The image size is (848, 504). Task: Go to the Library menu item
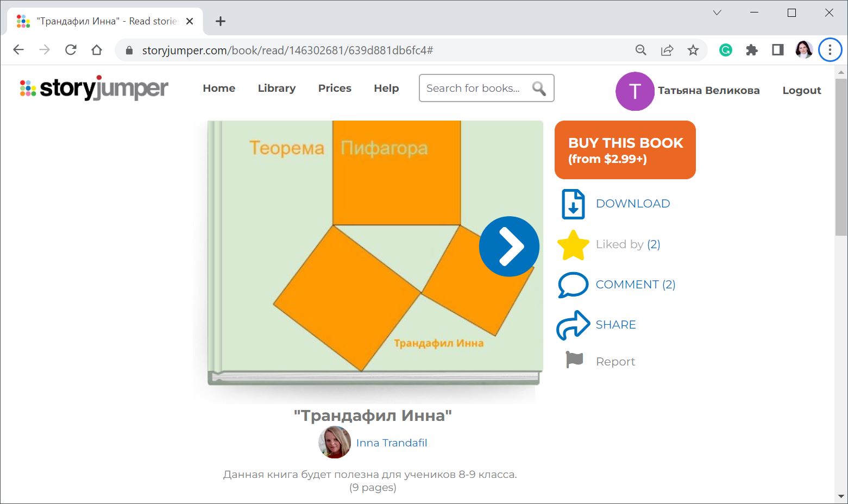pyautogui.click(x=277, y=89)
